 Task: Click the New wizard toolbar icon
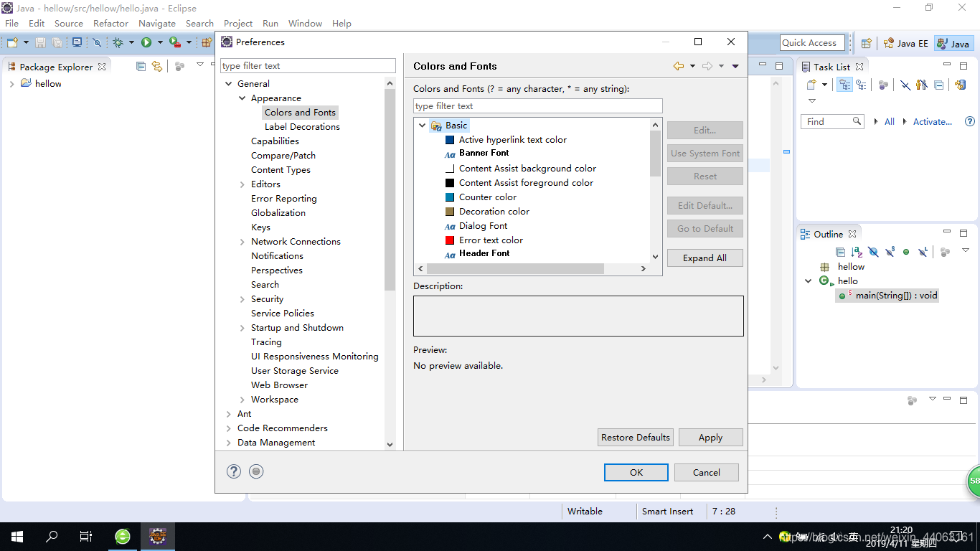point(12,43)
